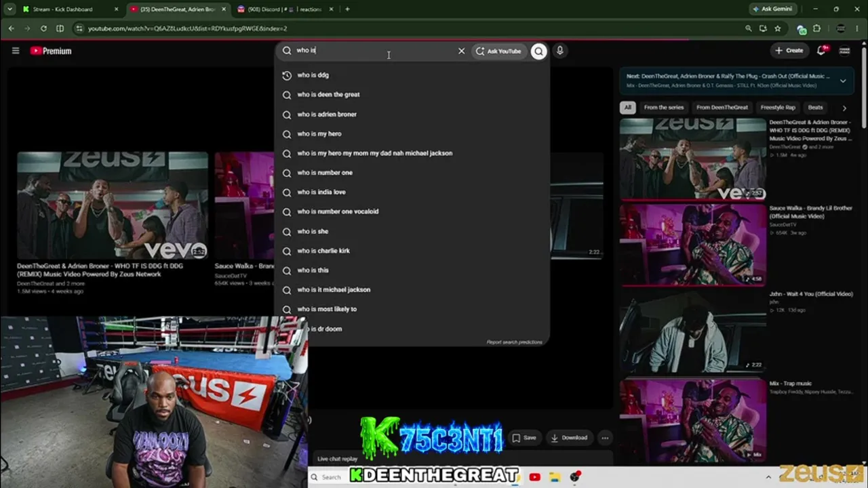Toggle the browser side panel icon
The image size is (868, 488).
click(x=60, y=28)
